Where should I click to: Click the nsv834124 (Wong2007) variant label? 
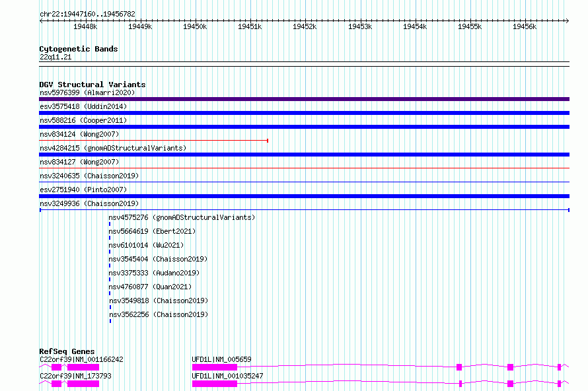[x=79, y=134]
